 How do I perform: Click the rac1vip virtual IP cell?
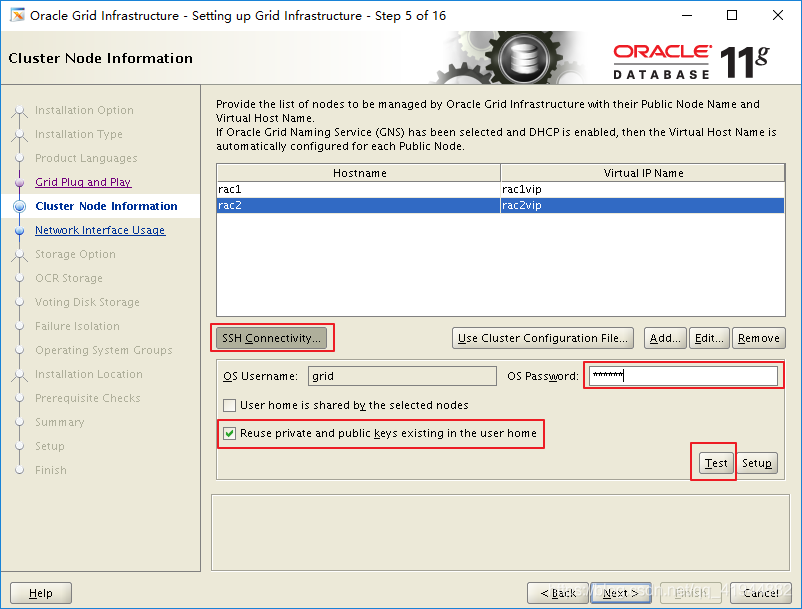642,189
